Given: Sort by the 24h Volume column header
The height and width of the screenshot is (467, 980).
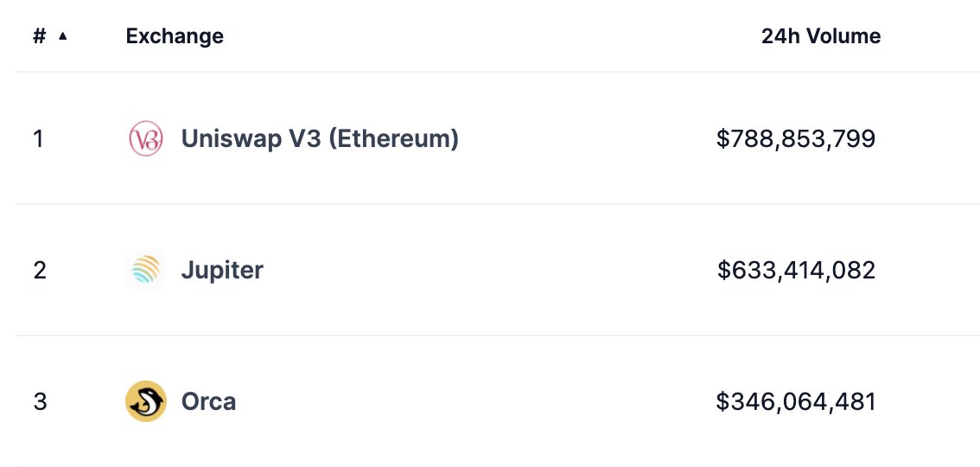Looking at the screenshot, I should pyautogui.click(x=821, y=36).
